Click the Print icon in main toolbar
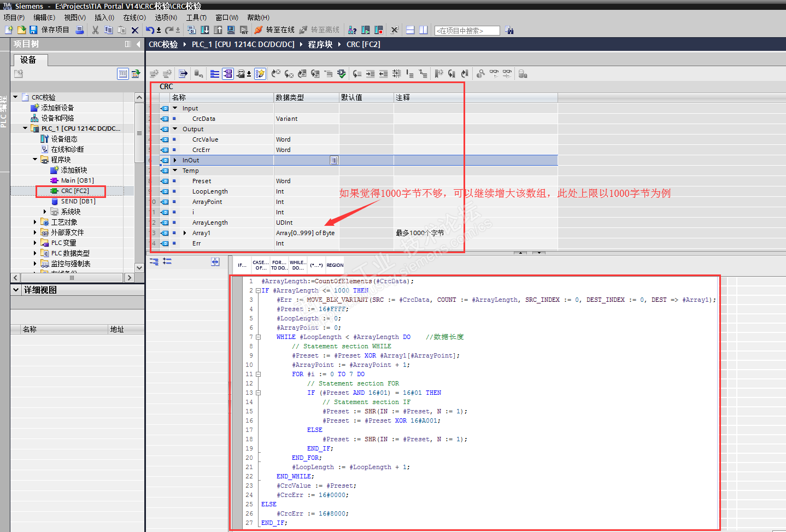The height and width of the screenshot is (532, 786). point(80,30)
